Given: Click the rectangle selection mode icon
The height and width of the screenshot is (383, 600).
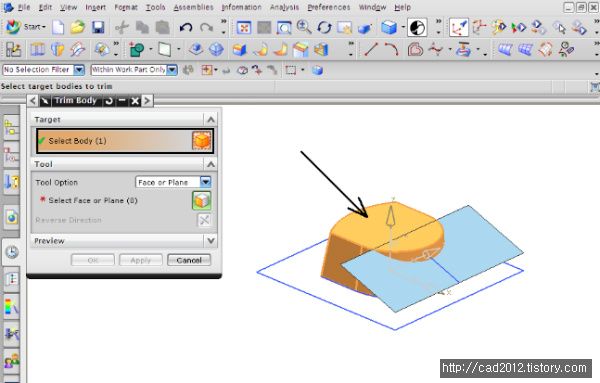Looking at the screenshot, I should (291, 70).
